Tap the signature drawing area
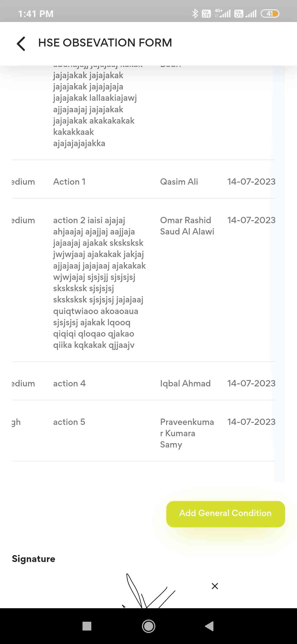 148,592
